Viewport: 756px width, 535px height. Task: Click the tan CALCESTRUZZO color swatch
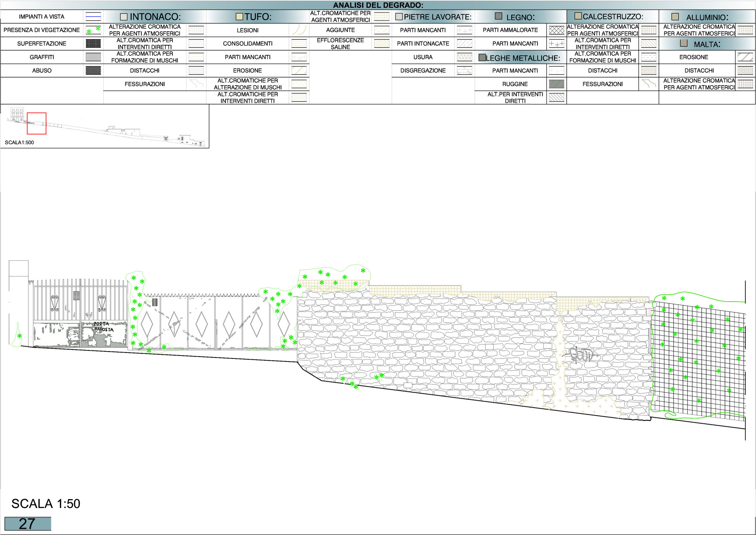578,16
